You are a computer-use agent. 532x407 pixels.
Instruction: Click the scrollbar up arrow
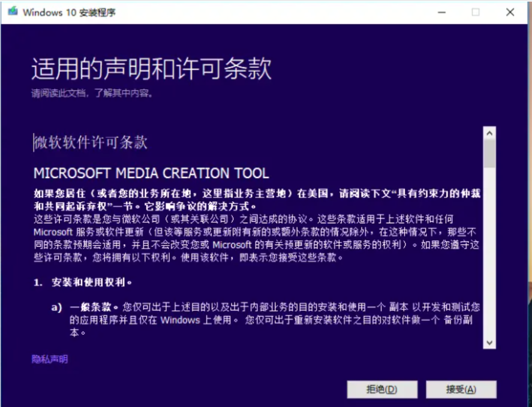click(489, 132)
